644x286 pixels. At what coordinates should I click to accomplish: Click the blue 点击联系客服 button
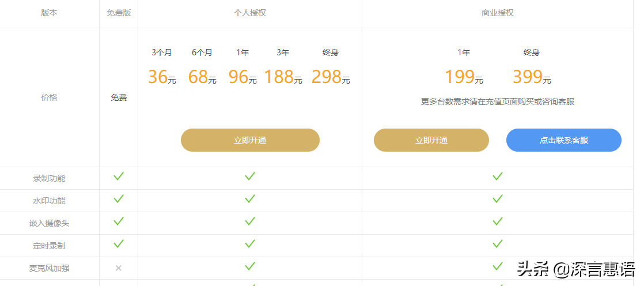click(x=564, y=140)
